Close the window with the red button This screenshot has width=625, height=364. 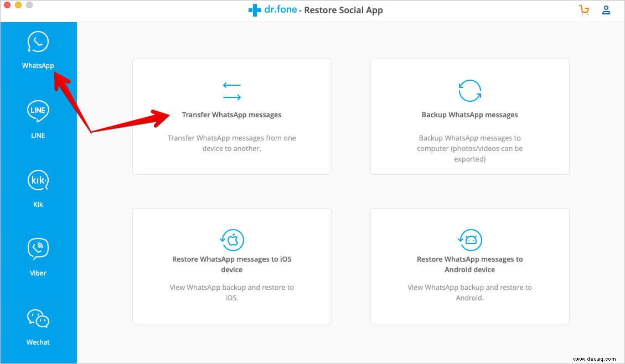(x=7, y=5)
